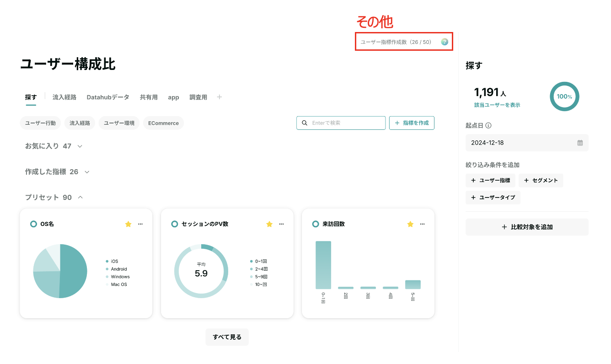Click the ユーザー指標作成数 (26 / 50) text

(396, 42)
